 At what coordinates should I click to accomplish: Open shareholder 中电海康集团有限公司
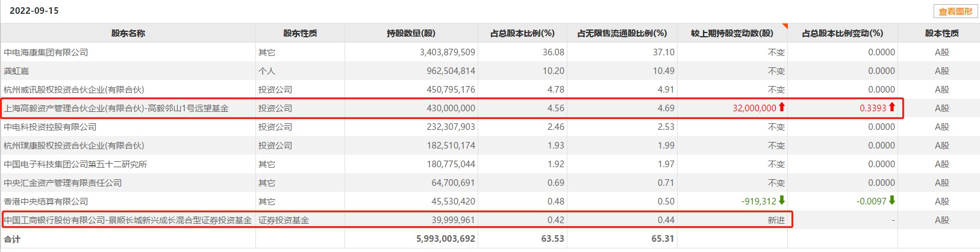click(x=46, y=52)
